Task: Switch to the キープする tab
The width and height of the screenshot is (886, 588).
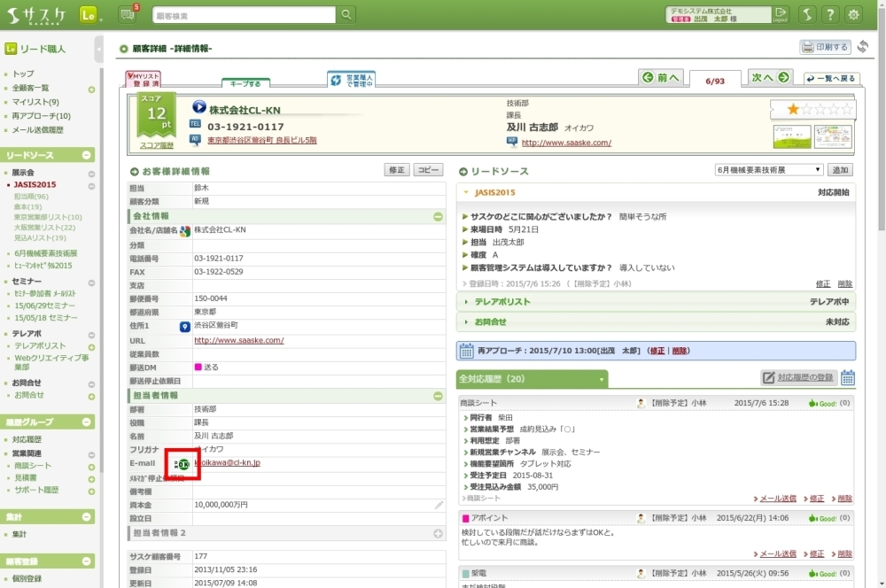Action: click(245, 83)
